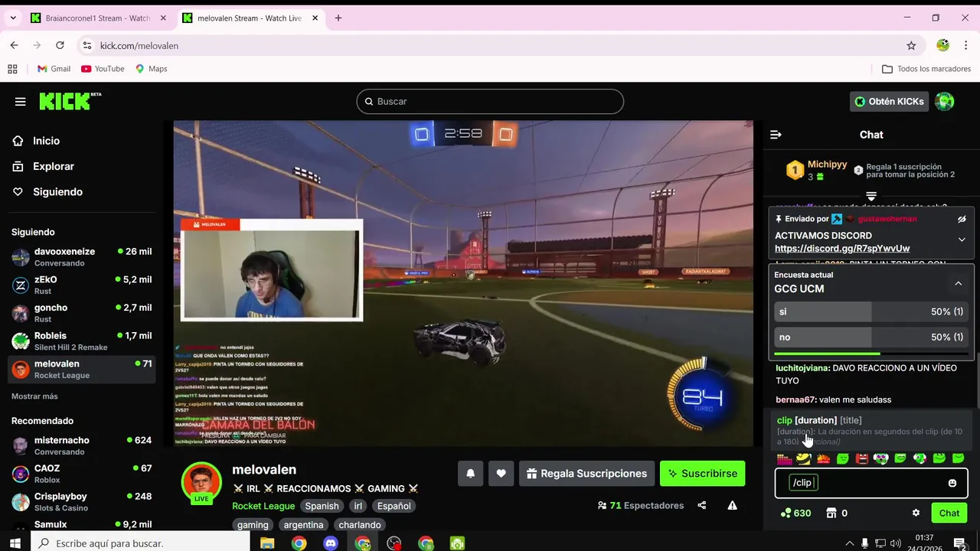Click Regala Suscripciones button
Image resolution: width=980 pixels, height=551 pixels.
pos(587,474)
